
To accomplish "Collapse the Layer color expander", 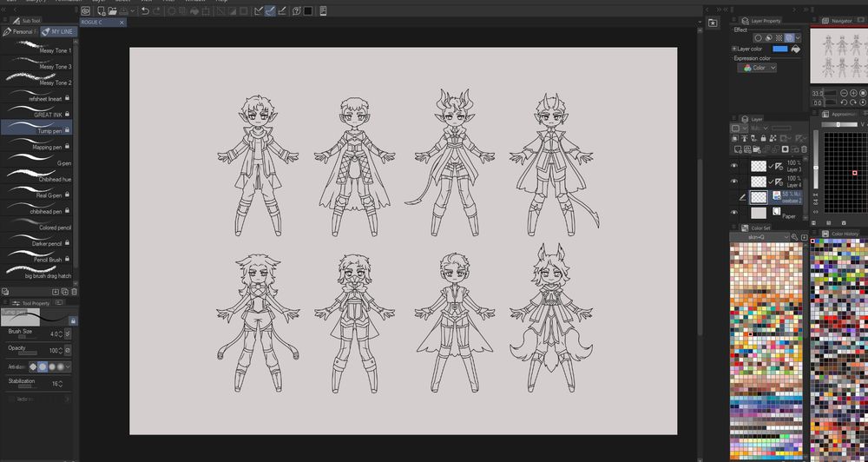I will [734, 49].
